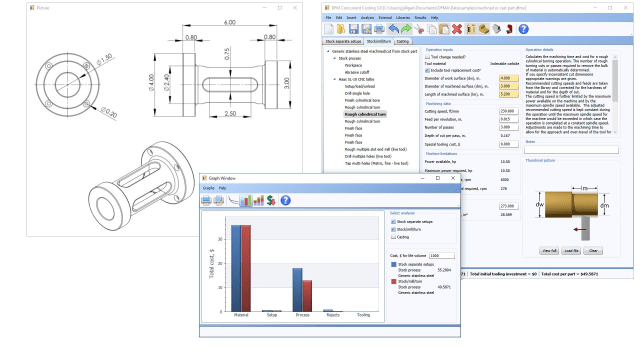
Task: Click the Clear button under thumbnail
Action: (x=593, y=251)
